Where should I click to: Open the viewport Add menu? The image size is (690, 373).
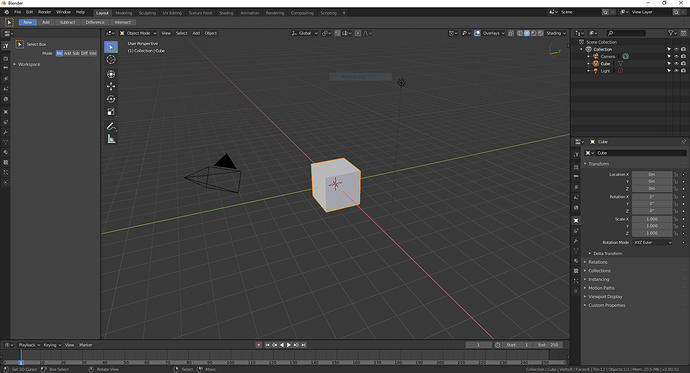tap(196, 33)
